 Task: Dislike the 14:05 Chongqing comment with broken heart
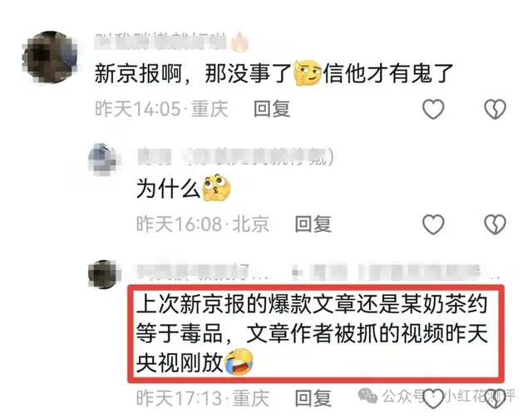(x=495, y=109)
